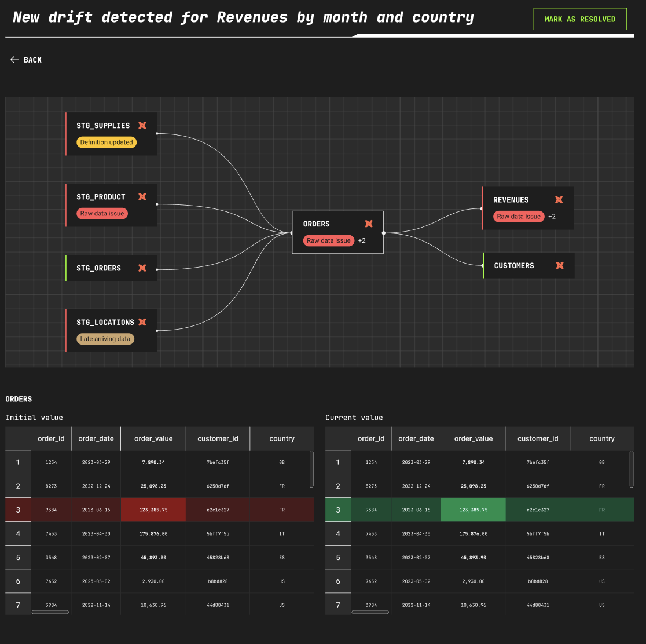Click horizontal scrollbar of Initial value table
The height and width of the screenshot is (644, 646).
point(50,612)
